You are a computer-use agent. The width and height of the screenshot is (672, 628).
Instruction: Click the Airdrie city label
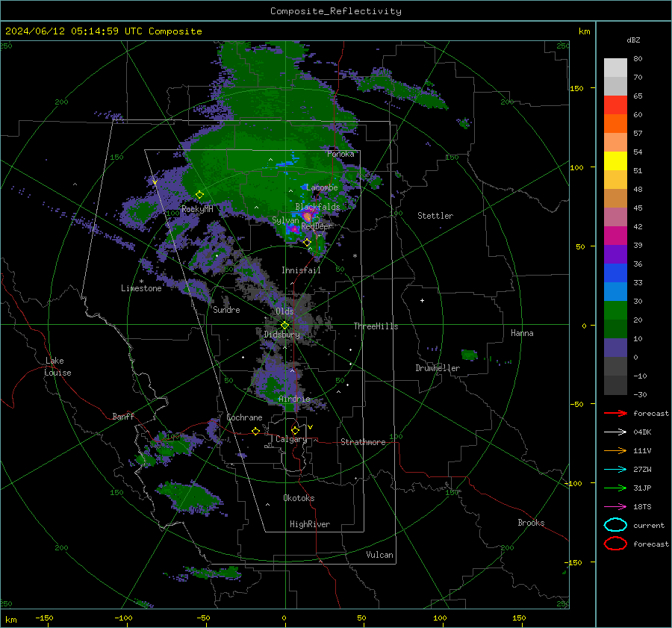[294, 399]
